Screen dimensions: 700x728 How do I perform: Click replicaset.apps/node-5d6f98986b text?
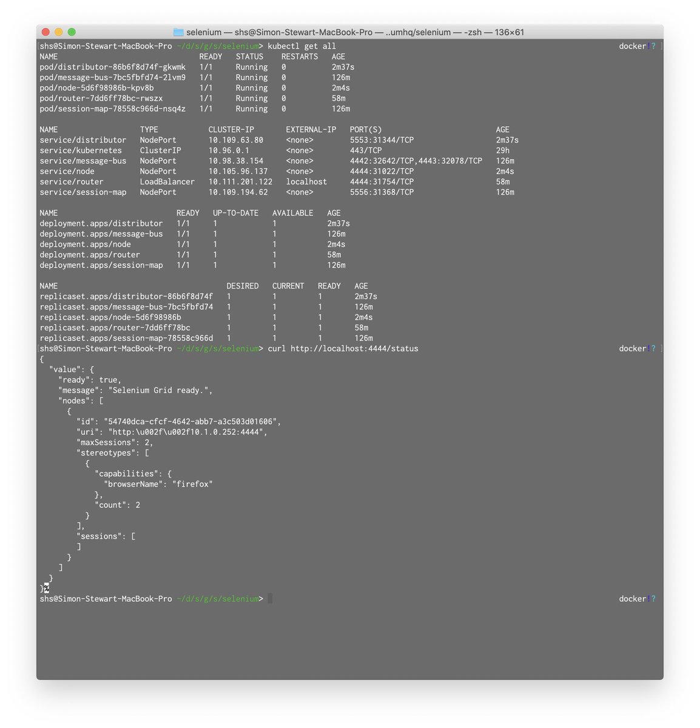click(x=110, y=317)
